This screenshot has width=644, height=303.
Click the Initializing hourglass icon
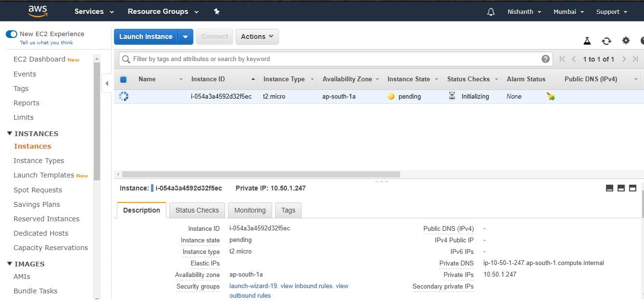[452, 96]
